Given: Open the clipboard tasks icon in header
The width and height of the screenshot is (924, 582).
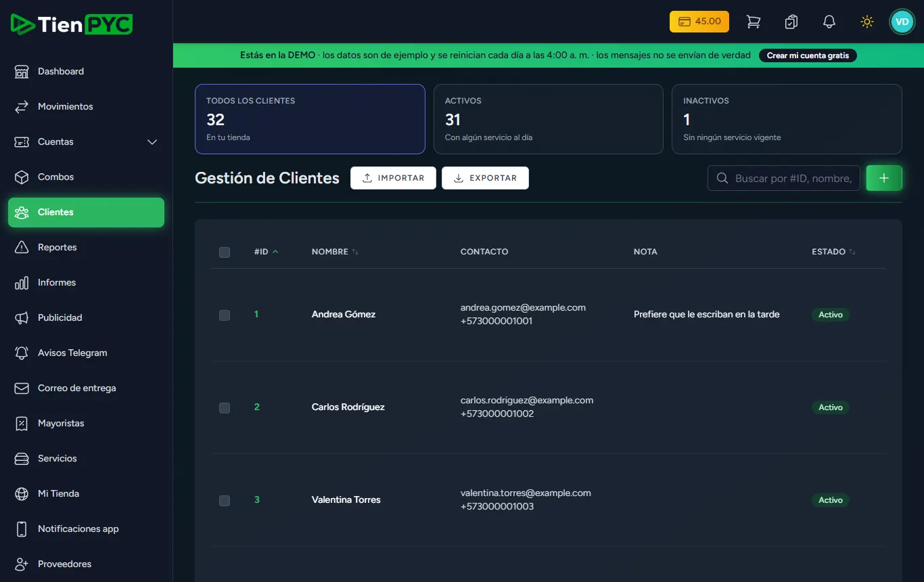Looking at the screenshot, I should (791, 22).
